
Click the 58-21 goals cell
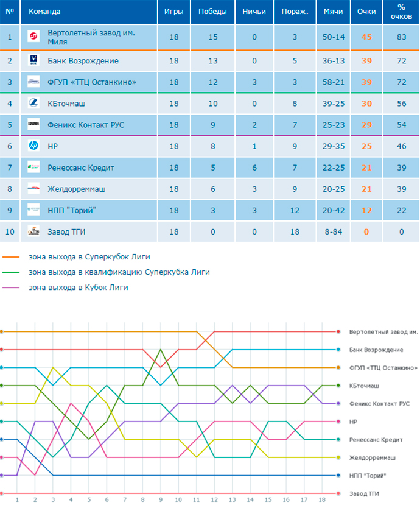(x=333, y=82)
